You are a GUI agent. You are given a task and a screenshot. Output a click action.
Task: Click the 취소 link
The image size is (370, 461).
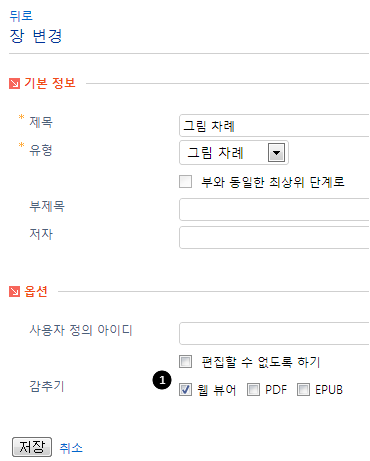(x=71, y=448)
